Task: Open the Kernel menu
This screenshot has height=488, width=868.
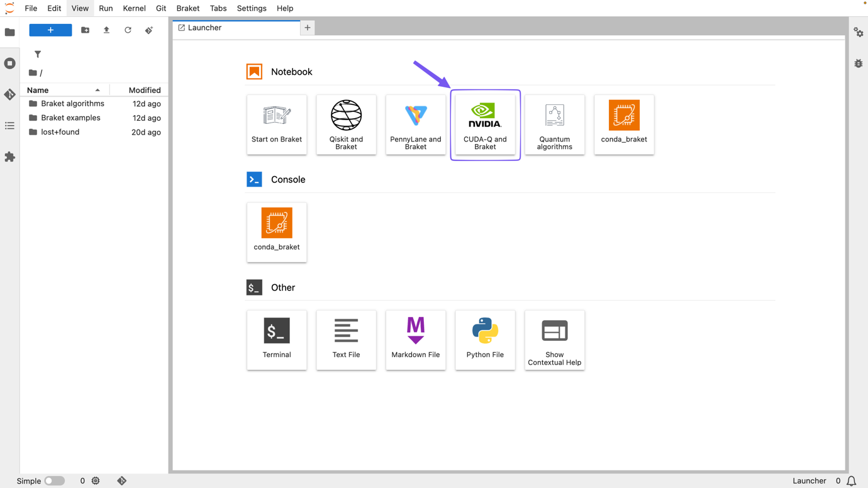Action: (134, 8)
